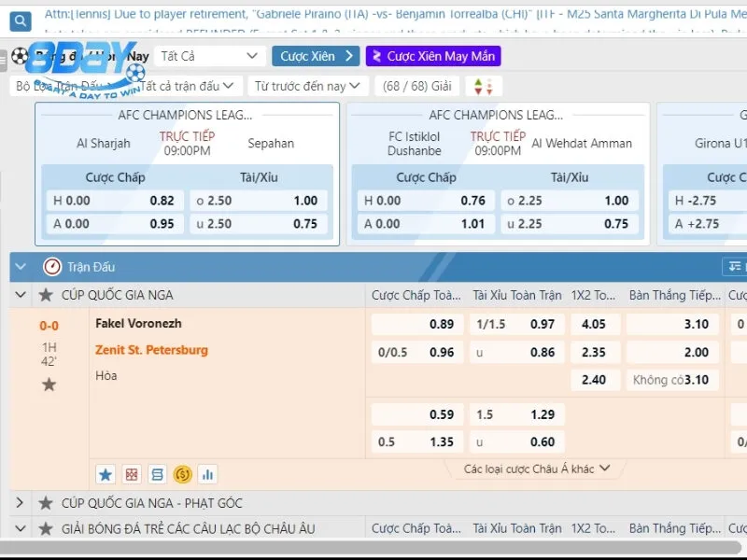Open the Tất cả trận đấu filter dropdown
This screenshot has height=560, width=747.
coord(187,86)
